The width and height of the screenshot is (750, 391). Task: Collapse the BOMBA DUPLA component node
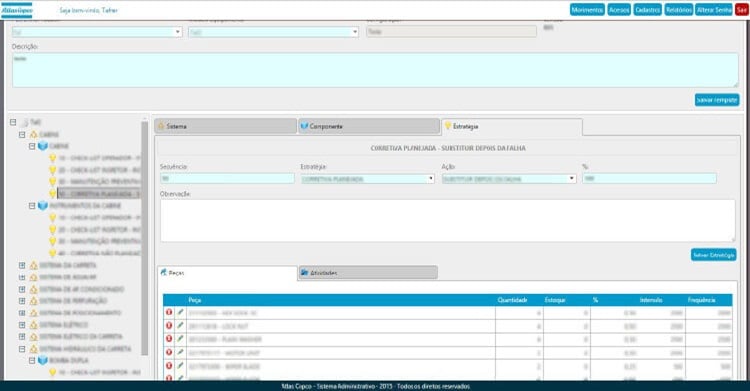pos(32,360)
